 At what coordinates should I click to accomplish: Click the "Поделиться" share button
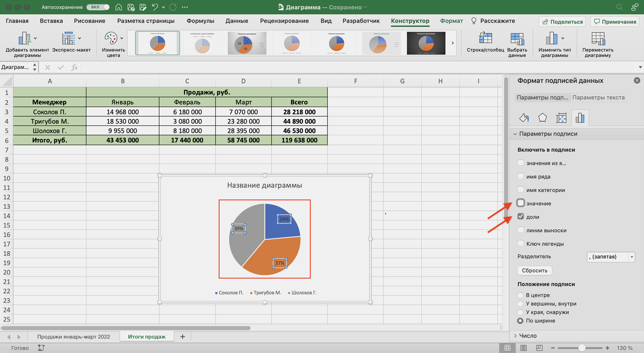click(562, 22)
